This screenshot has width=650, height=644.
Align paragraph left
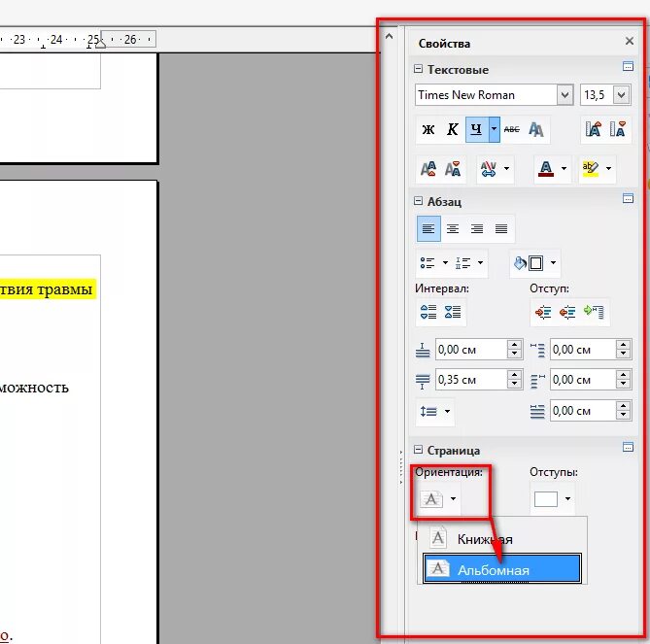428,229
